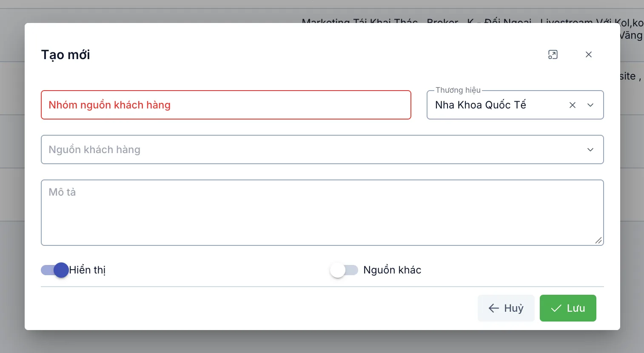Click into the Mô tả text area
This screenshot has height=353, width=644.
coord(322,213)
